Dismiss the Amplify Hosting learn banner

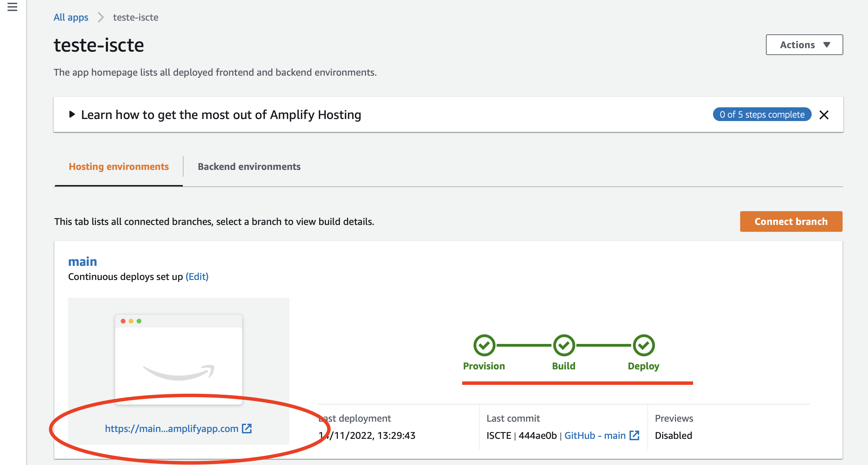[x=824, y=115]
